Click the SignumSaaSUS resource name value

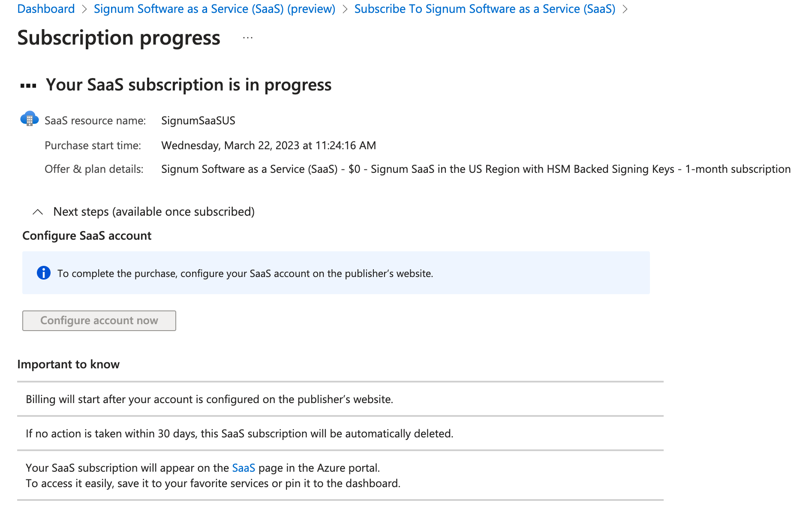coord(198,120)
